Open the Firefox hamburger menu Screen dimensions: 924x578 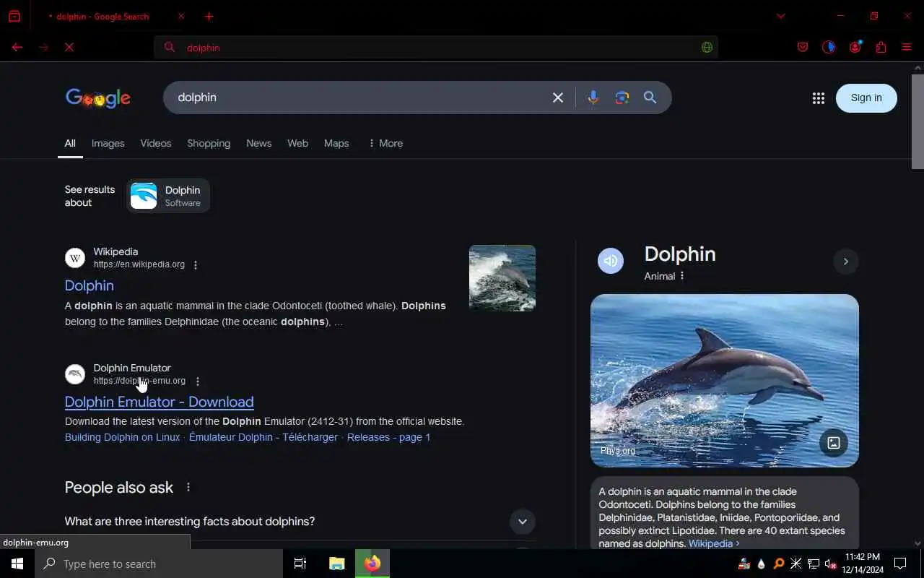pyautogui.click(x=907, y=47)
